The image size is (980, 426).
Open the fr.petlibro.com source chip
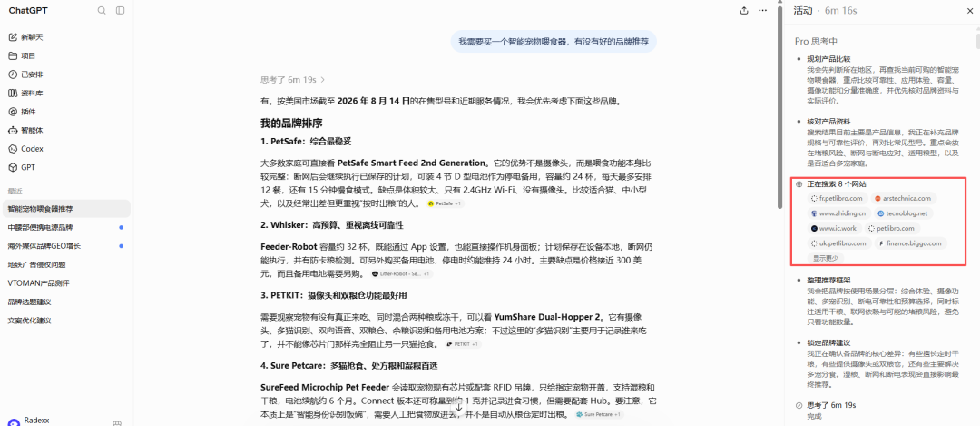837,198
